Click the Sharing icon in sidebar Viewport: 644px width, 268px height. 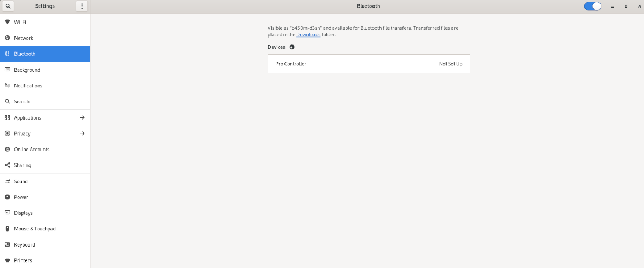[x=8, y=165]
